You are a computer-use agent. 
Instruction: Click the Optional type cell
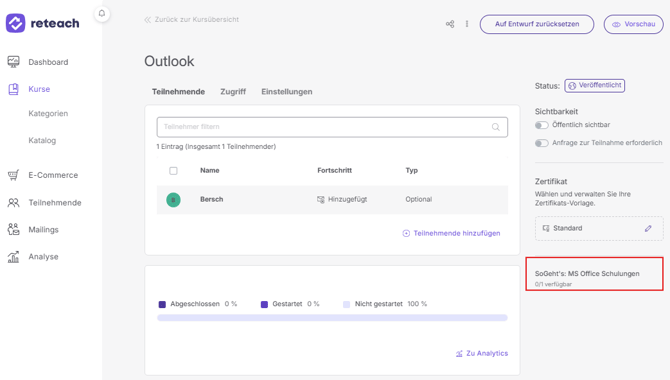pos(418,199)
